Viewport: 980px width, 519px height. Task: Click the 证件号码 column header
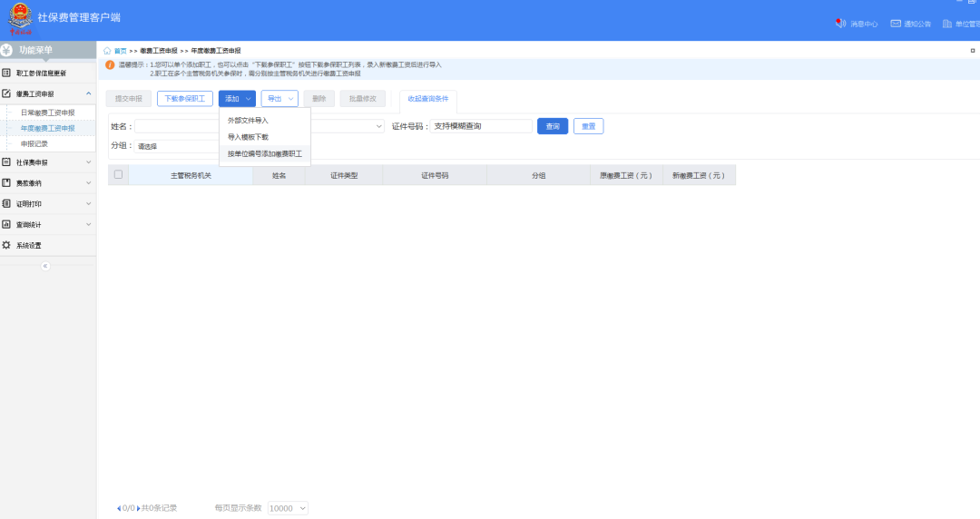[435, 176]
